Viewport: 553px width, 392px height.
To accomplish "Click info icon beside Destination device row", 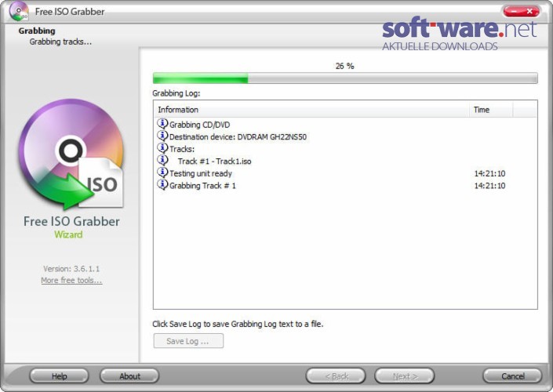I will [162, 136].
